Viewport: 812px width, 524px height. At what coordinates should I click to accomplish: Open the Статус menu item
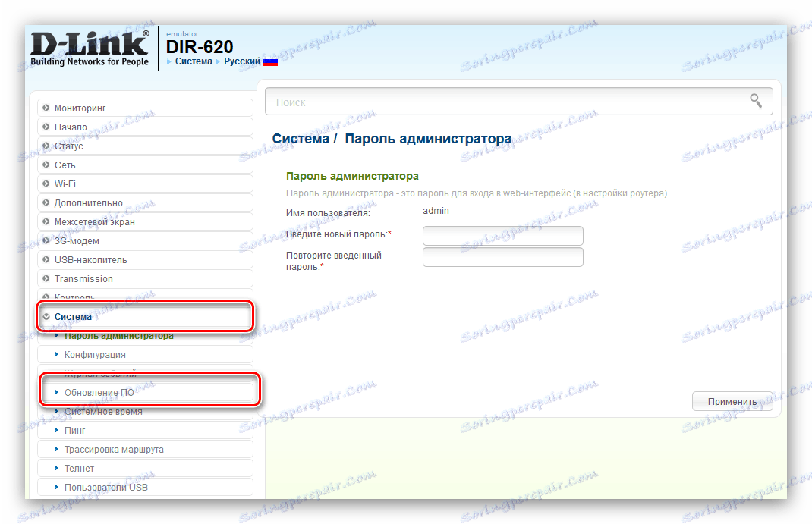click(145, 146)
